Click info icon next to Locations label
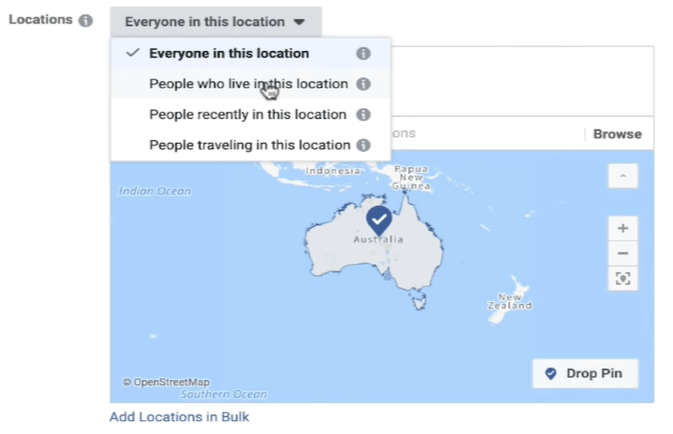This screenshot has width=673, height=434. pos(86,21)
